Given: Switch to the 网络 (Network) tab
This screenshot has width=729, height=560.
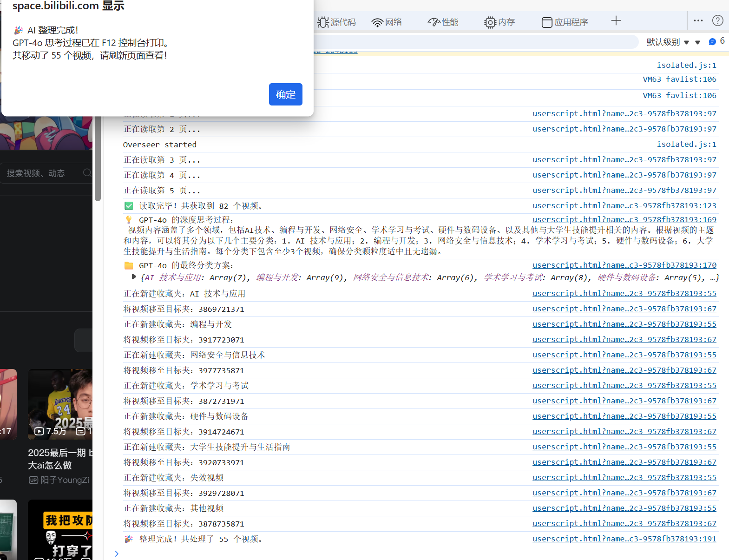Looking at the screenshot, I should point(387,22).
